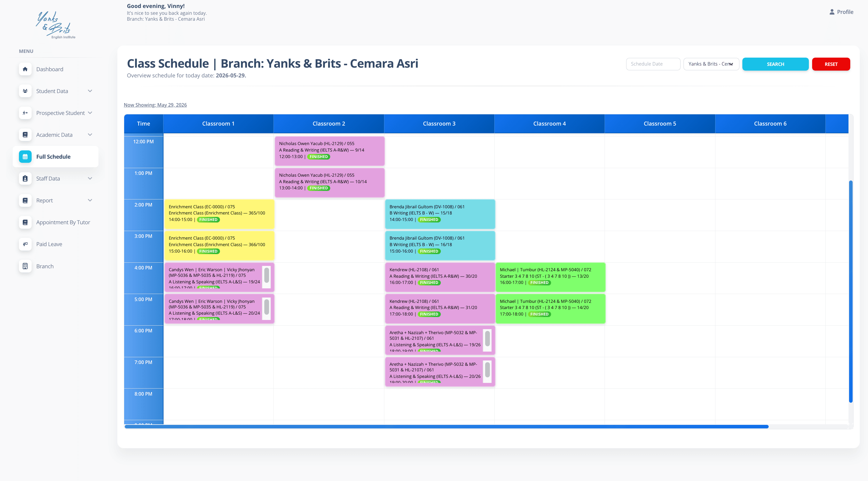
Task: Click the Classroom 6 column header
Action: tap(770, 123)
